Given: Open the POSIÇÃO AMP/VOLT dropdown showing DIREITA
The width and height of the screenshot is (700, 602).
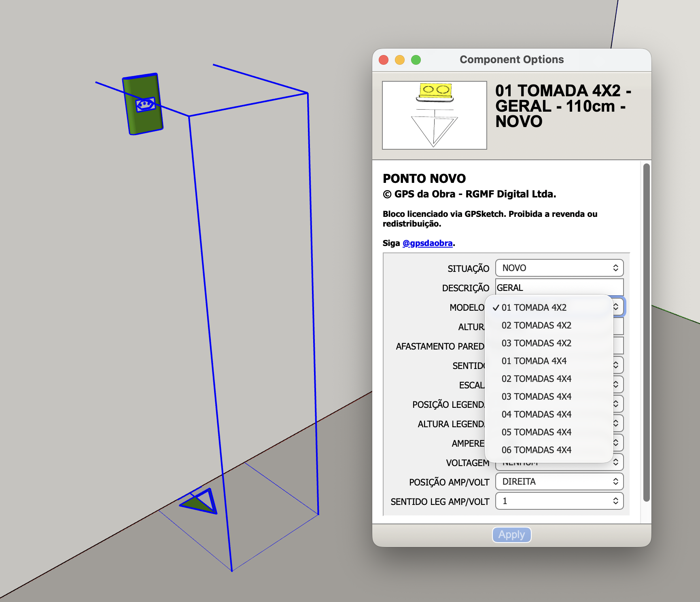Looking at the screenshot, I should (559, 481).
